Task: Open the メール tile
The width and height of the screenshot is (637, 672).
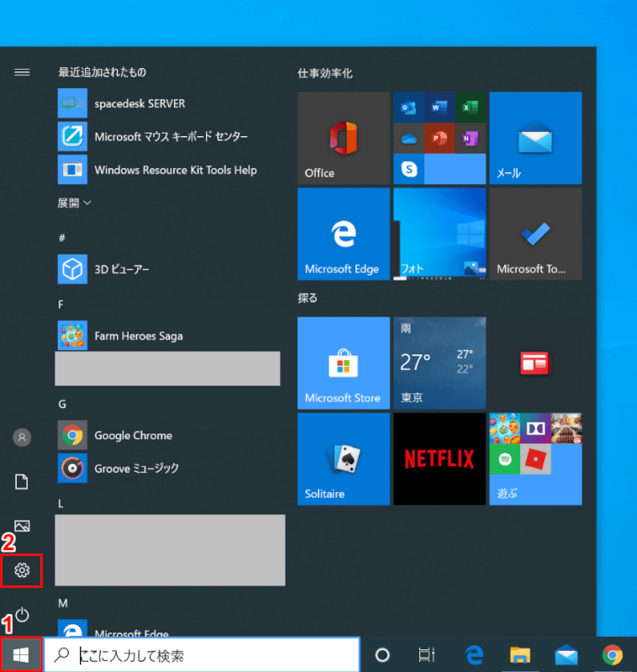Action: point(535,138)
